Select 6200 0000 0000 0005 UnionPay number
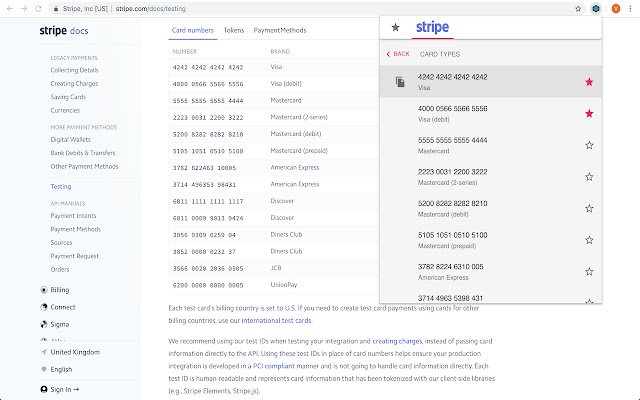 (208, 285)
